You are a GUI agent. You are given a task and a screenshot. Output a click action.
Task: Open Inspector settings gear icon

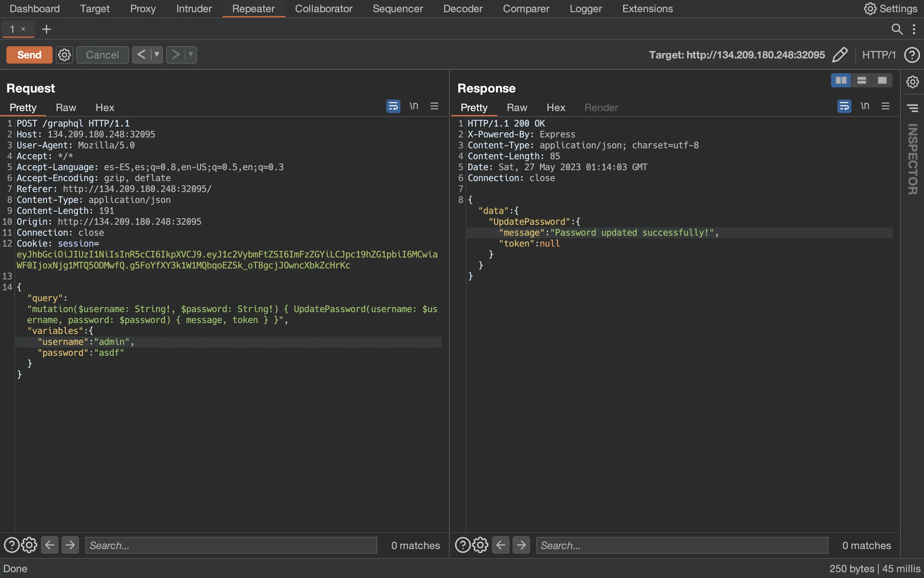[912, 82]
